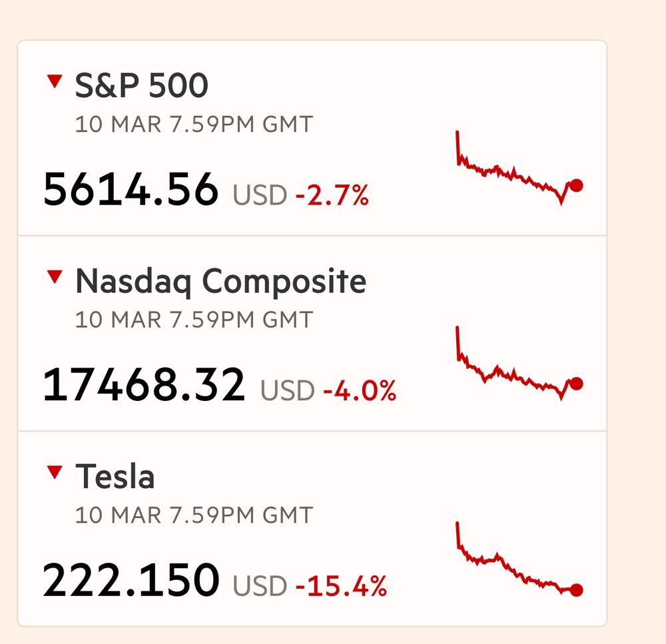The image size is (666, 644).
Task: Open the Tesla title link
Action: pyautogui.click(x=115, y=477)
